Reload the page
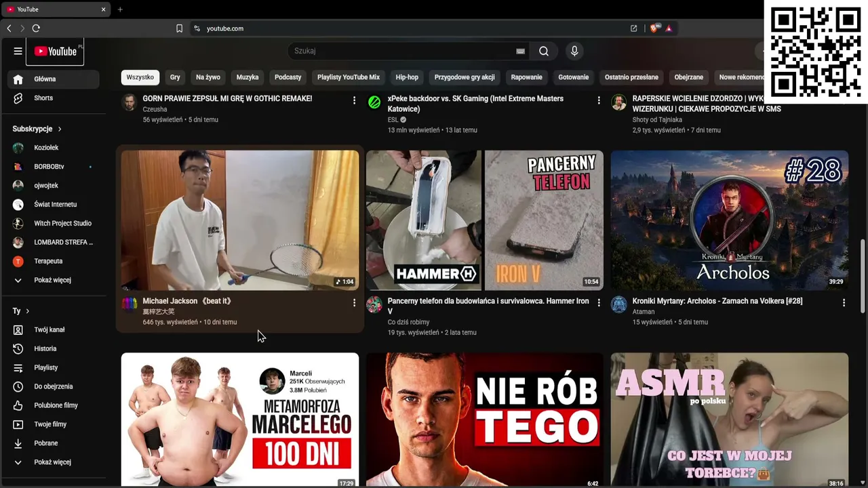 pos(36,28)
